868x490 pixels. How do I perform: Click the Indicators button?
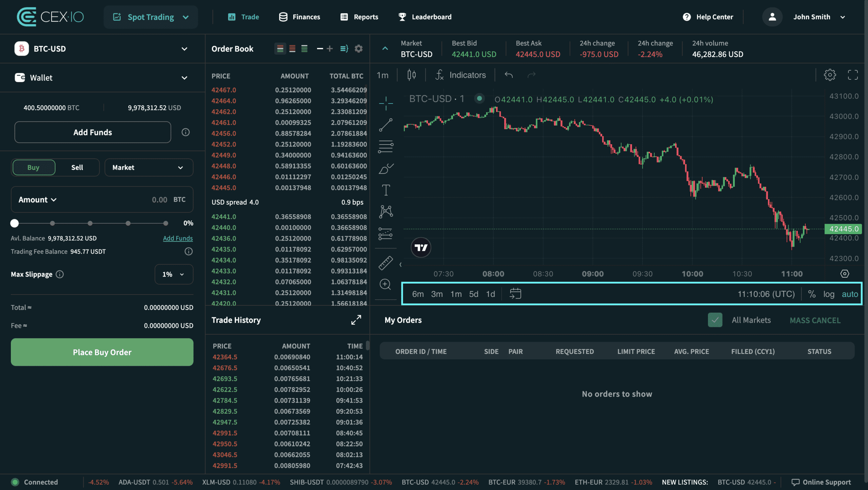460,75
